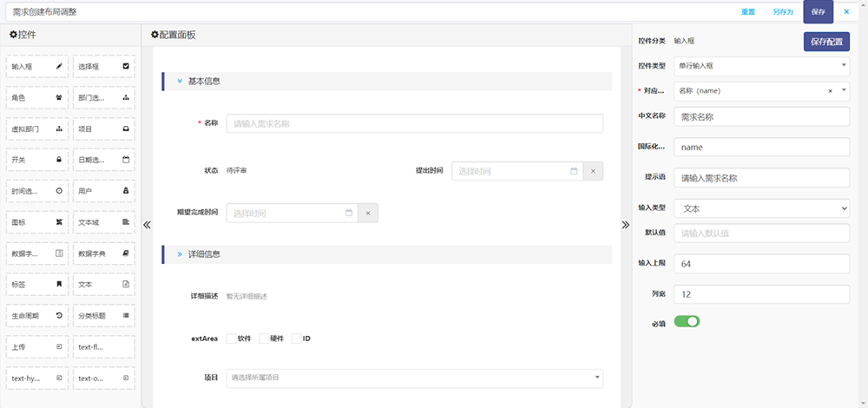Collapse the 基本信息 section
The height and width of the screenshot is (408, 868).
point(180,81)
